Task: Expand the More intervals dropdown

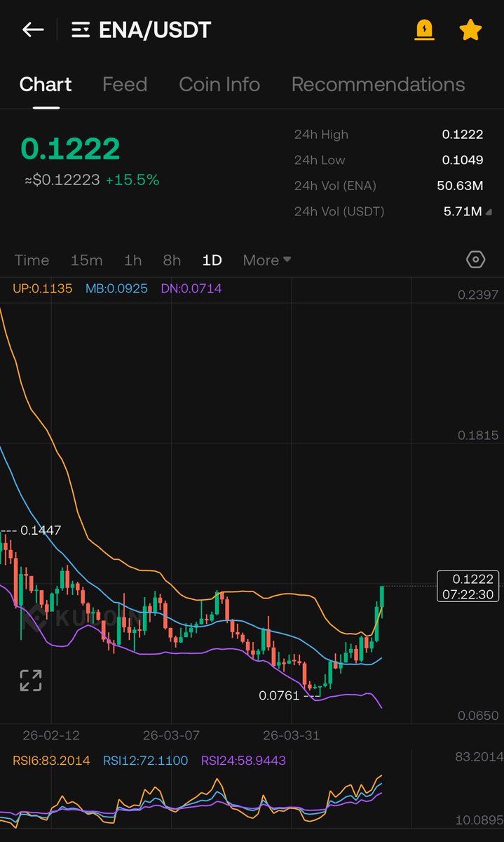Action: (266, 260)
